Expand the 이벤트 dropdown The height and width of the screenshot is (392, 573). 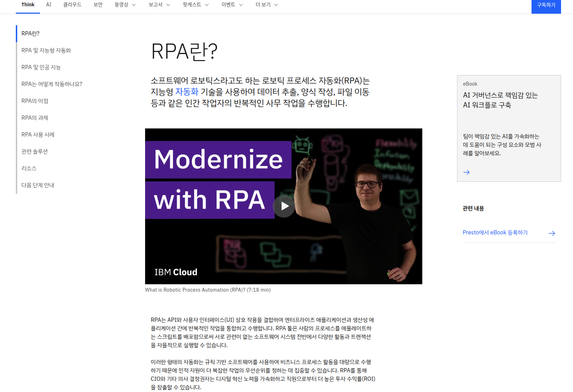pos(232,5)
